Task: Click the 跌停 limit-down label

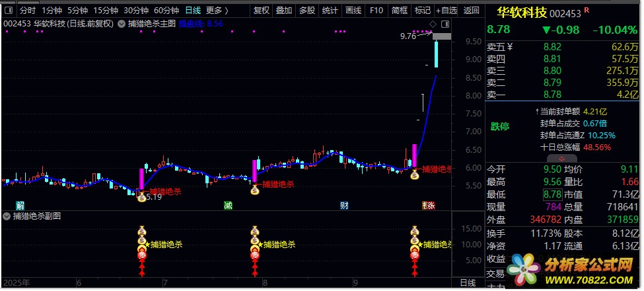Action: (x=500, y=126)
